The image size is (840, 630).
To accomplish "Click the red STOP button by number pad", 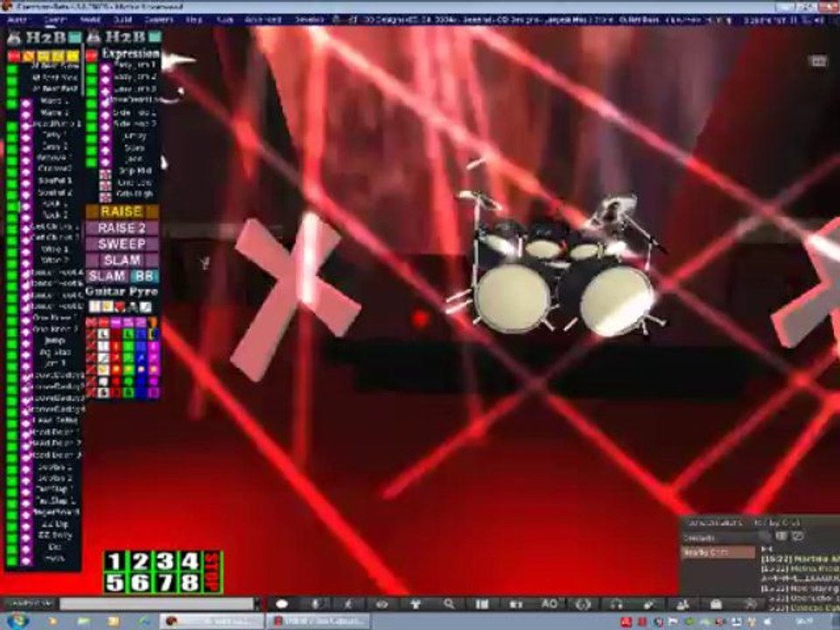I will click(213, 571).
